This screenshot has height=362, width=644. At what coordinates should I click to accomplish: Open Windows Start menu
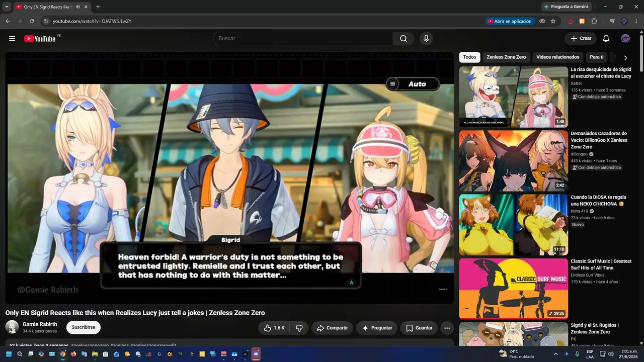9,354
